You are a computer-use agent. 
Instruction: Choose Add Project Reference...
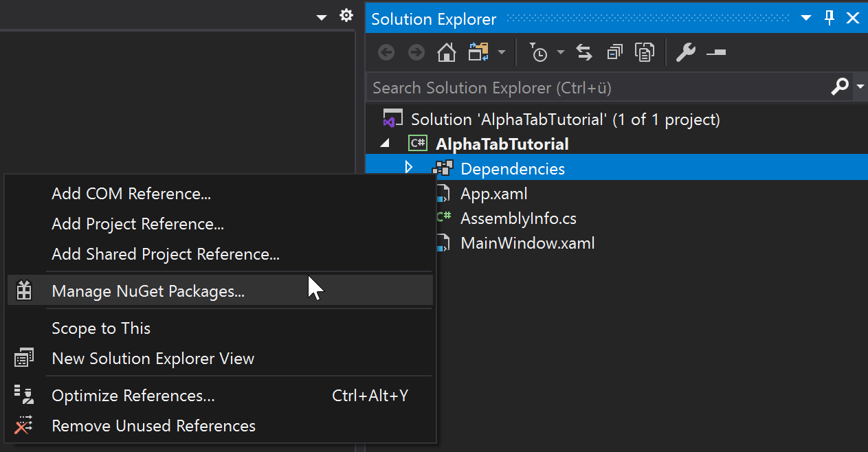pyautogui.click(x=220, y=224)
